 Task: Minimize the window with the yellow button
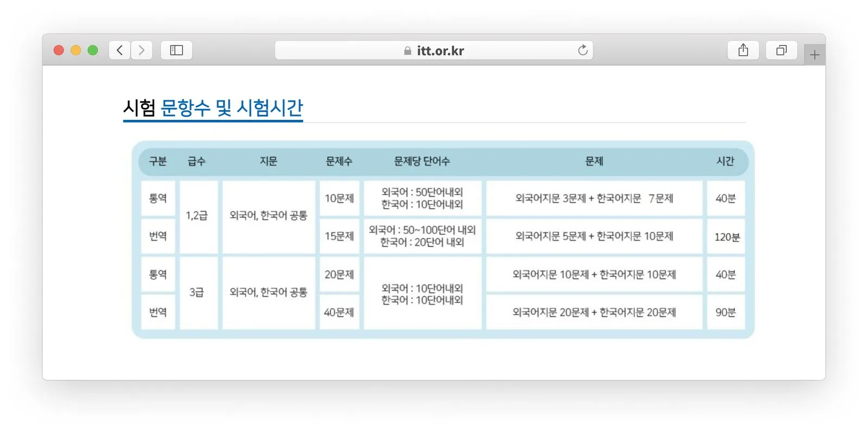(x=76, y=50)
